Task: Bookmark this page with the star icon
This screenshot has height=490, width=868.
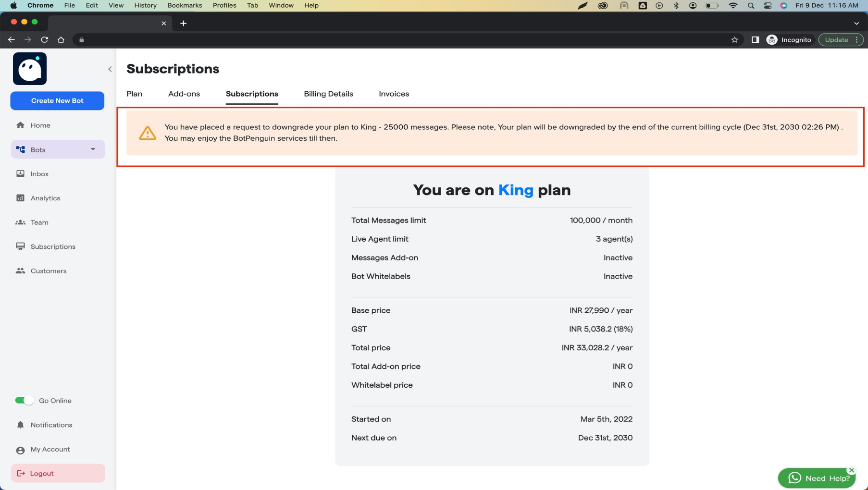Action: (x=734, y=40)
